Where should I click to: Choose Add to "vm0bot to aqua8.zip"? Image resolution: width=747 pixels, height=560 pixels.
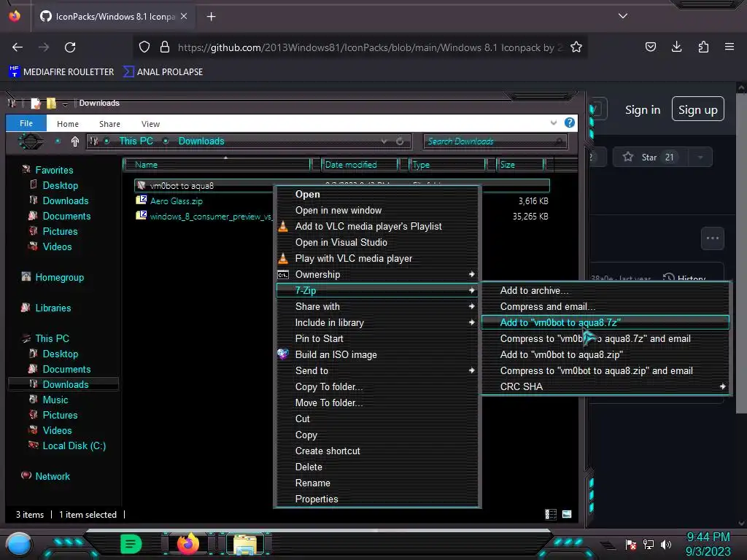(605, 354)
